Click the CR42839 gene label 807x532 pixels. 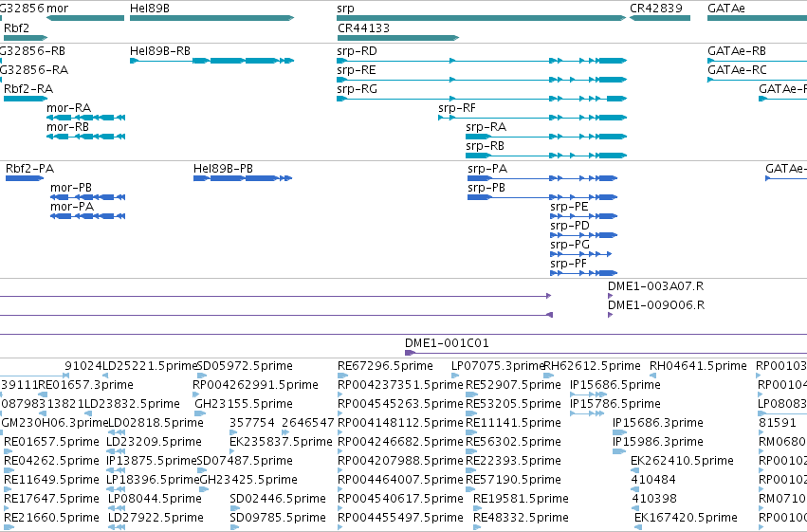(x=655, y=9)
